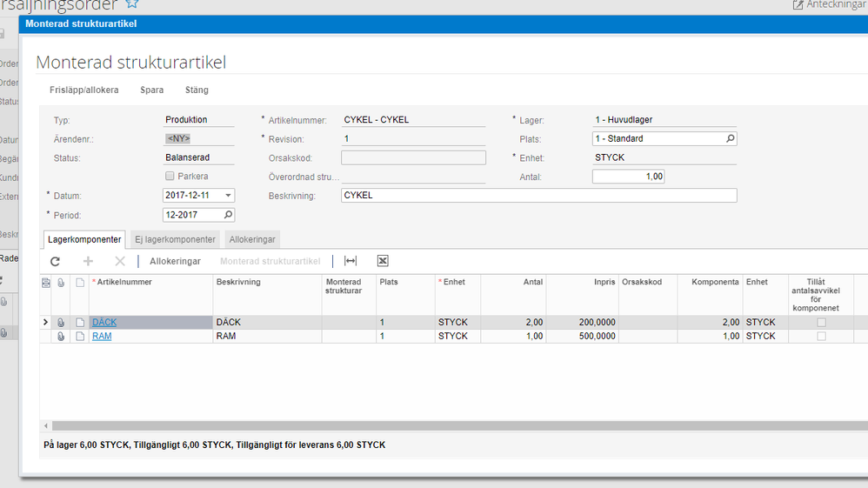Click the favorite star next to page title
The width and height of the screenshot is (868, 488).
[x=132, y=4]
